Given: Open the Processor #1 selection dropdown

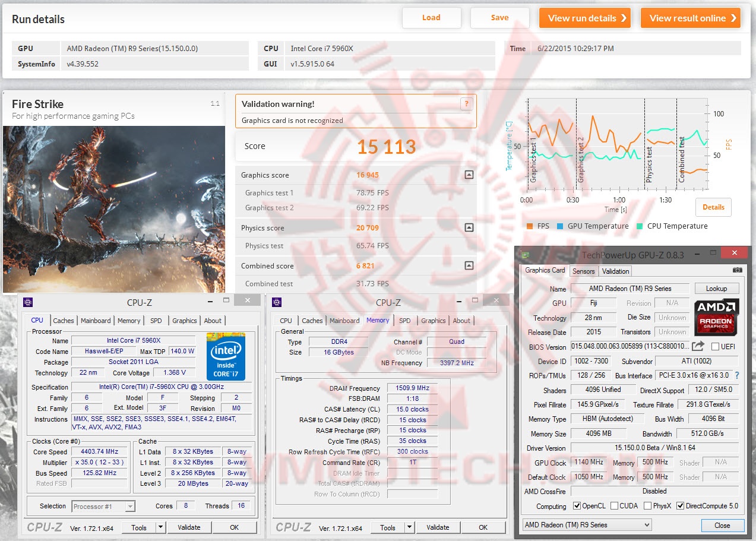Looking at the screenshot, I should 103,507.
